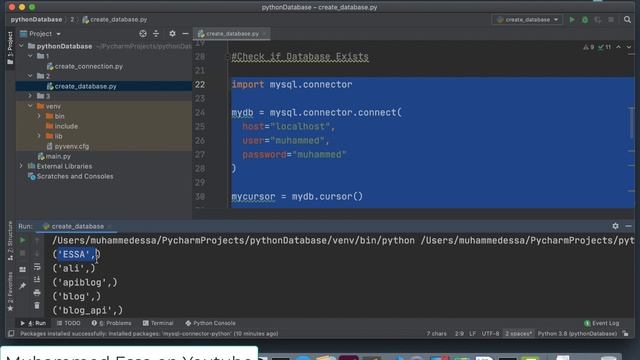The height and width of the screenshot is (360, 640).
Task: Change the 2 spaces indent setting
Action: tap(518, 334)
